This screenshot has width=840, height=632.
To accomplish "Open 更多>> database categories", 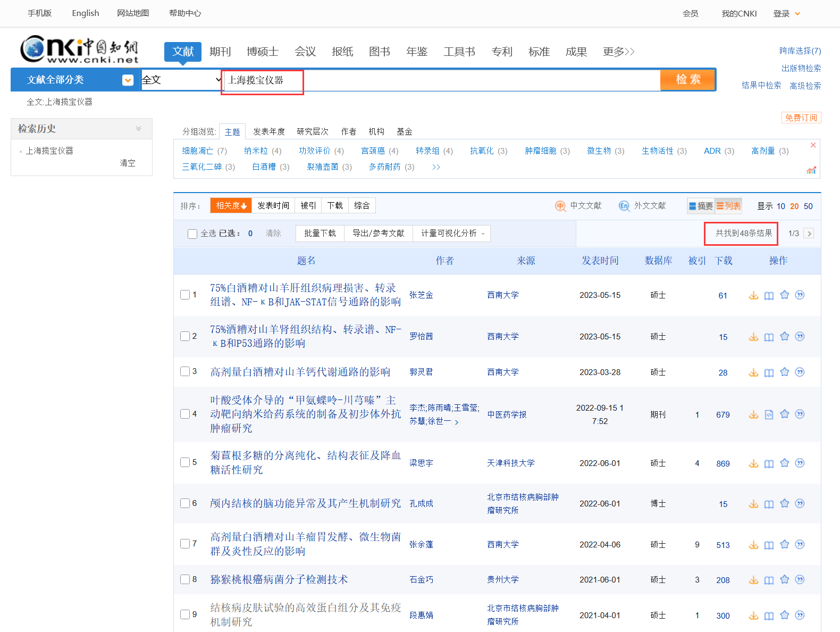I will pyautogui.click(x=618, y=52).
